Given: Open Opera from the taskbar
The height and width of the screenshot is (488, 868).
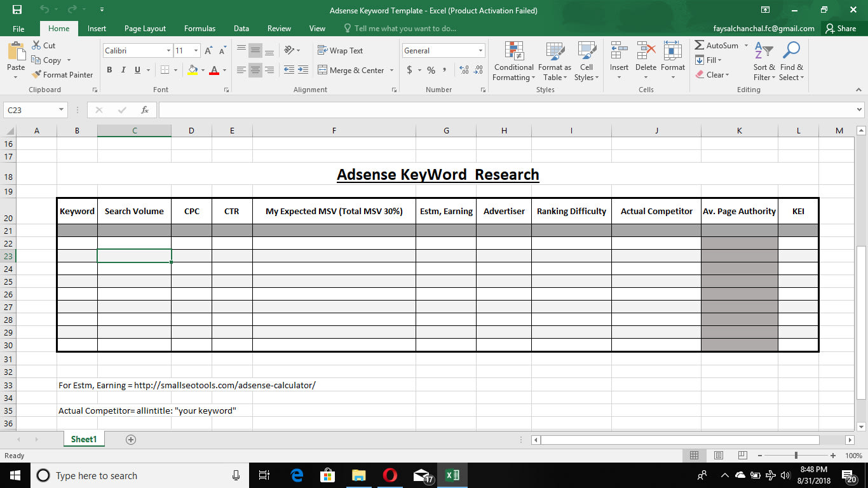Looking at the screenshot, I should 390,475.
